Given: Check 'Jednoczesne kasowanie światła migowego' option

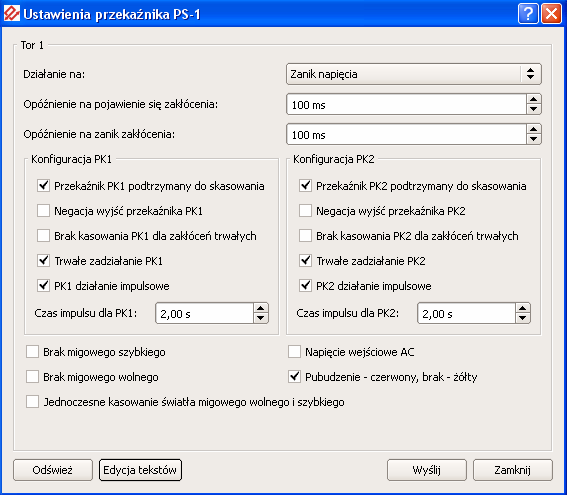Looking at the screenshot, I should tap(32, 402).
